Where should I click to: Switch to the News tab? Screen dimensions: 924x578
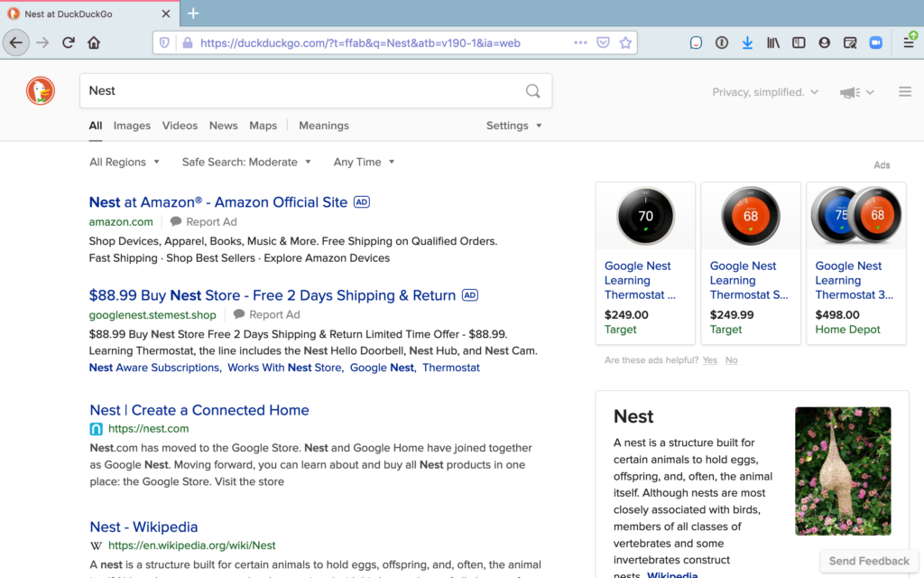[224, 126]
